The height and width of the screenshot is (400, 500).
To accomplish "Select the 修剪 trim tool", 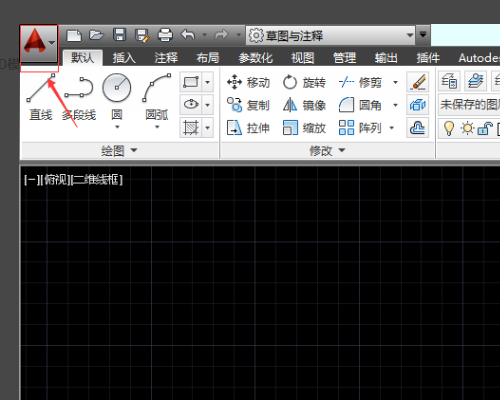I will click(360, 82).
